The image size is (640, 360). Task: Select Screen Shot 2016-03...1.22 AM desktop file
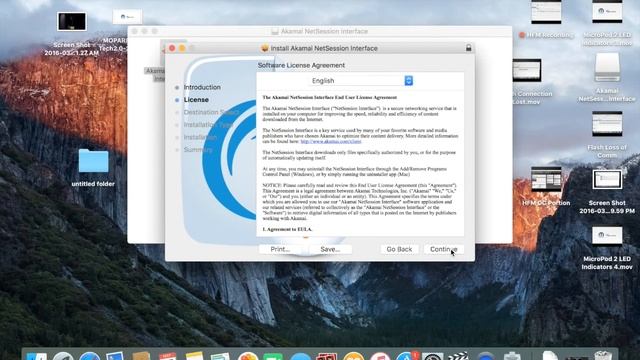tap(72, 21)
